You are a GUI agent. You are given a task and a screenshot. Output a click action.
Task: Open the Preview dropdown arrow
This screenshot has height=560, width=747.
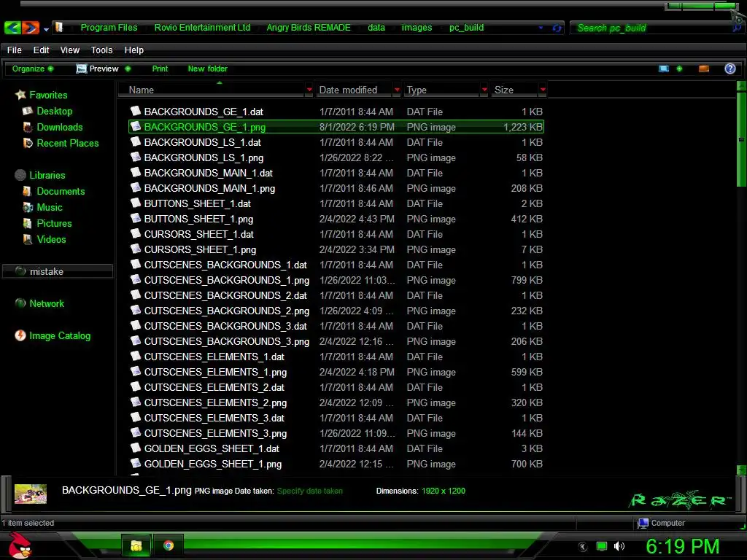128,69
